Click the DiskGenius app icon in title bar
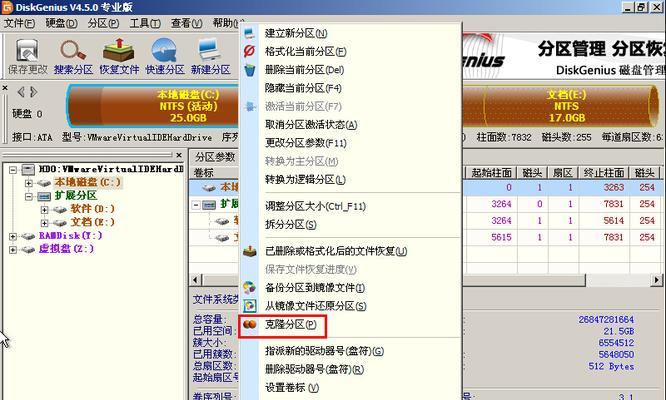666x400 pixels. 7,7
